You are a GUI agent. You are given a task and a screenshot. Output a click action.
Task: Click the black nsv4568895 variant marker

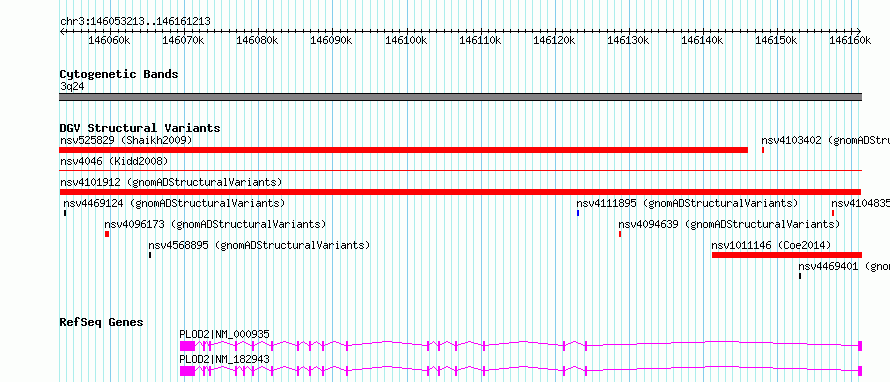(150, 255)
